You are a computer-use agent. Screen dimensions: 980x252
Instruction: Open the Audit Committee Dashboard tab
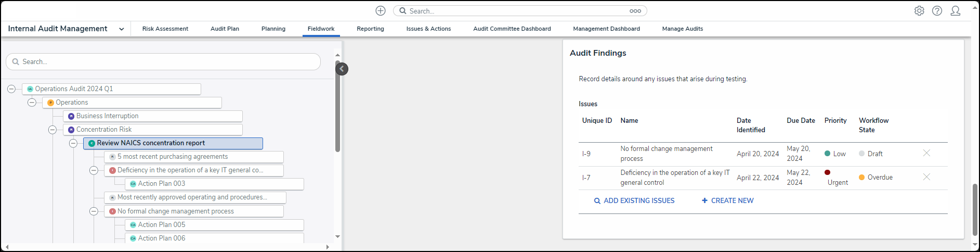512,29
